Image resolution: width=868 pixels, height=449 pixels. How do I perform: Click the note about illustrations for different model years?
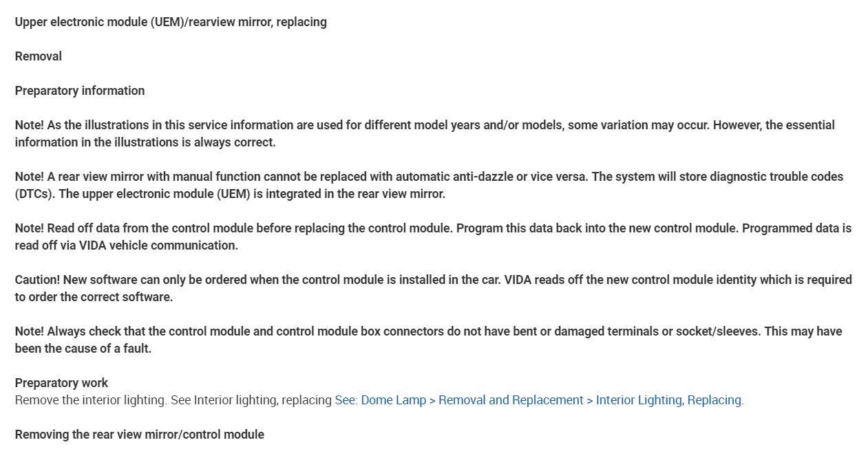(x=424, y=125)
